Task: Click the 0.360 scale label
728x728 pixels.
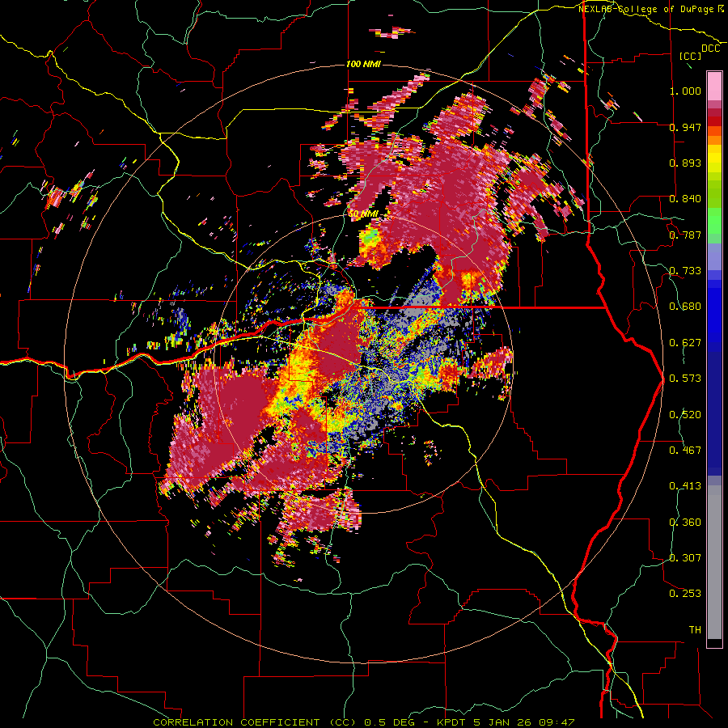Action: click(685, 523)
